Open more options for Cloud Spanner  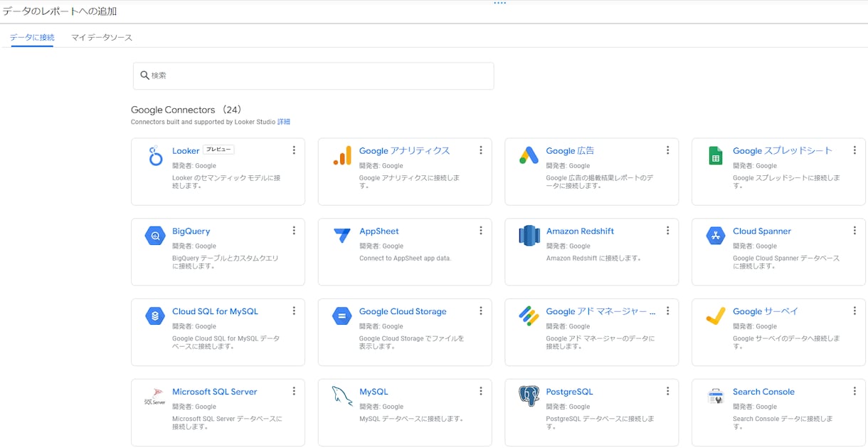click(x=854, y=231)
